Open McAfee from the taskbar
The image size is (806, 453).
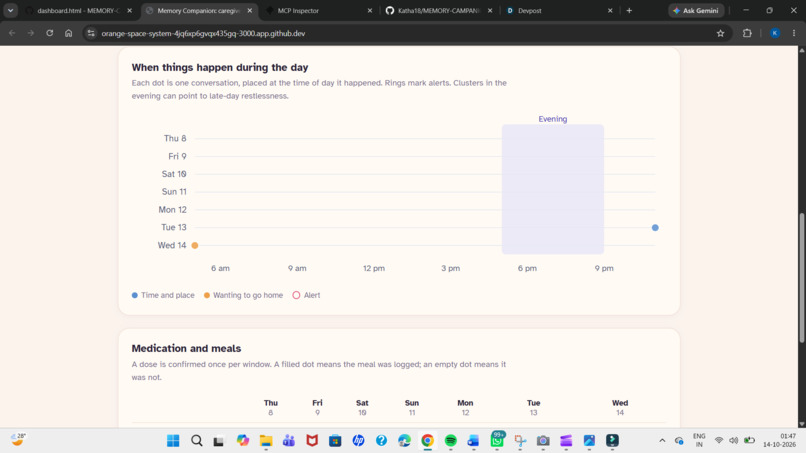point(312,441)
